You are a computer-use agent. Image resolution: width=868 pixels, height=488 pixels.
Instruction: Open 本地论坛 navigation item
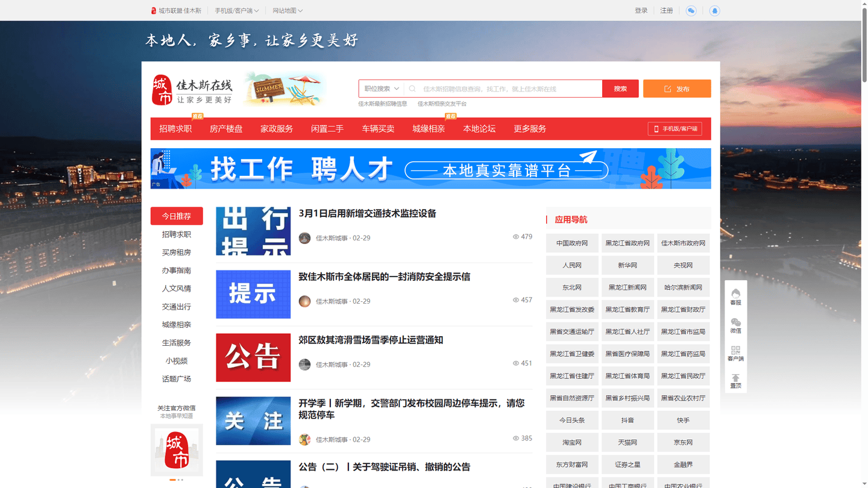479,129
